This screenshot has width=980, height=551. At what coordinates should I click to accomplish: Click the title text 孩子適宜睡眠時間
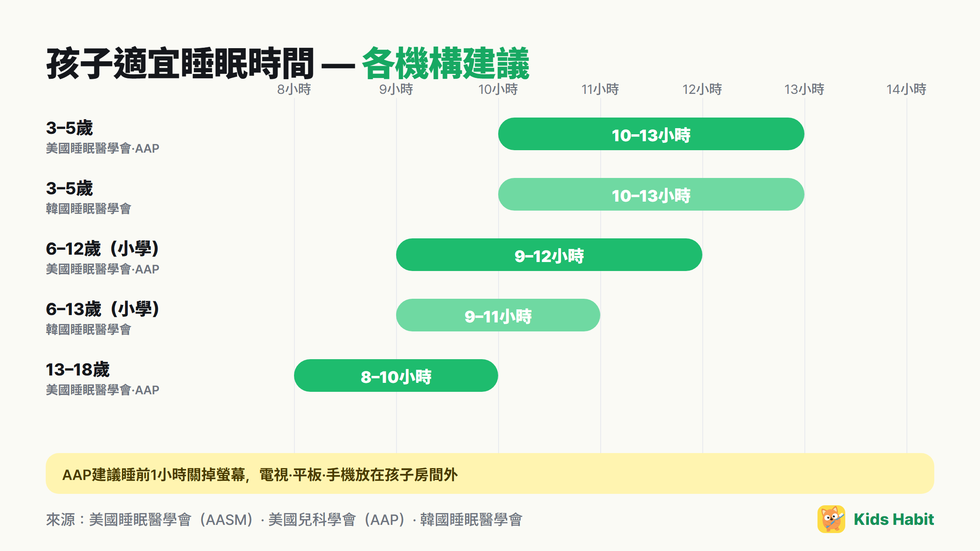click(x=180, y=63)
